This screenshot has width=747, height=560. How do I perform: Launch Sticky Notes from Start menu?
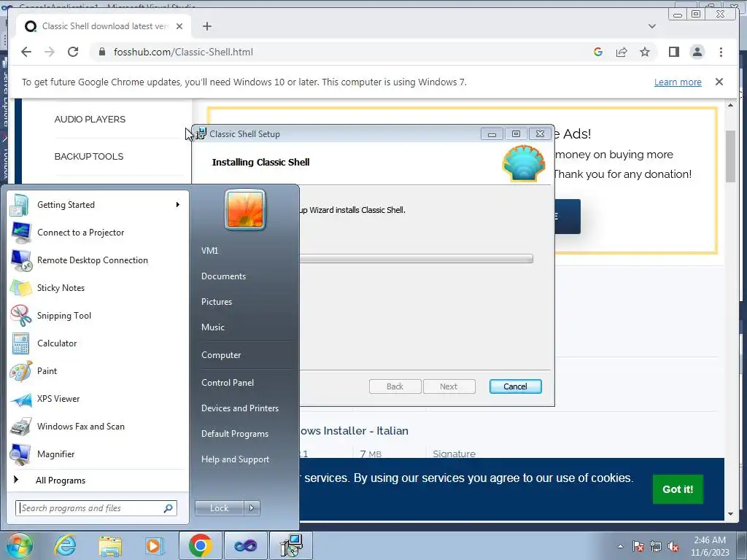(x=98, y=287)
